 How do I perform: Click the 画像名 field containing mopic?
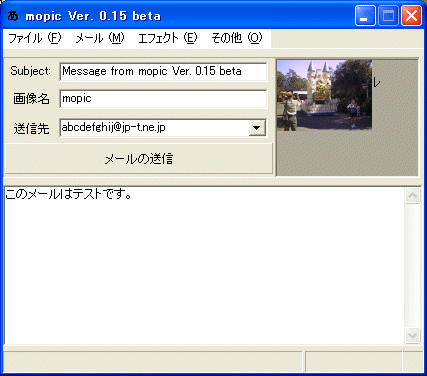pos(163,99)
